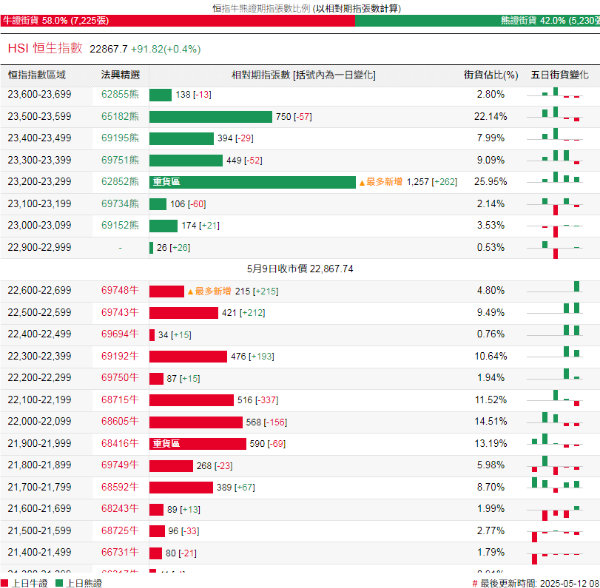The width and height of the screenshot is (600, 588).
Task: Click the five-day chart for 21,600-21,699 row
Action: pos(555,513)
